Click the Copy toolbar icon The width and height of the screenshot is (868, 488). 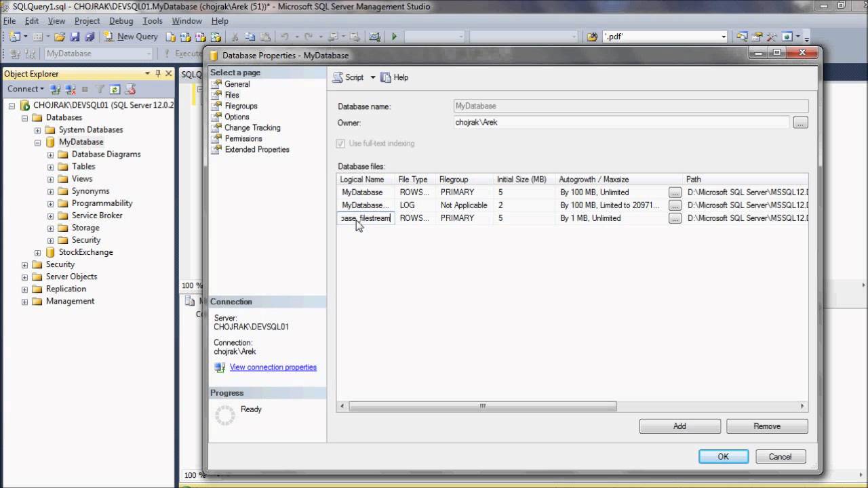250,37
